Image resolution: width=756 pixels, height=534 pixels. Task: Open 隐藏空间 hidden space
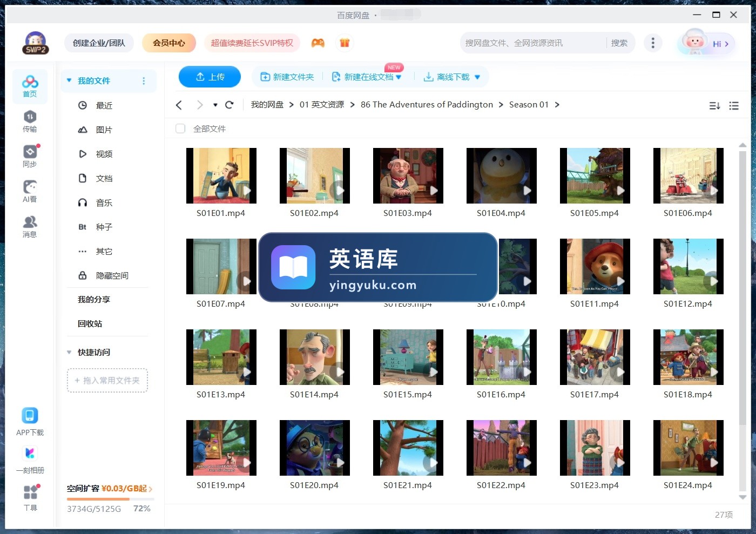[x=112, y=275]
